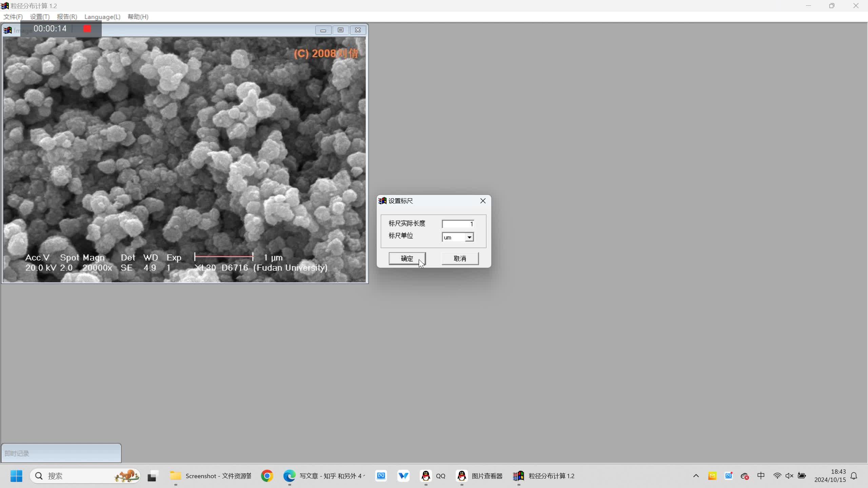
Task: Toggle the muted volume icon
Action: (x=789, y=476)
